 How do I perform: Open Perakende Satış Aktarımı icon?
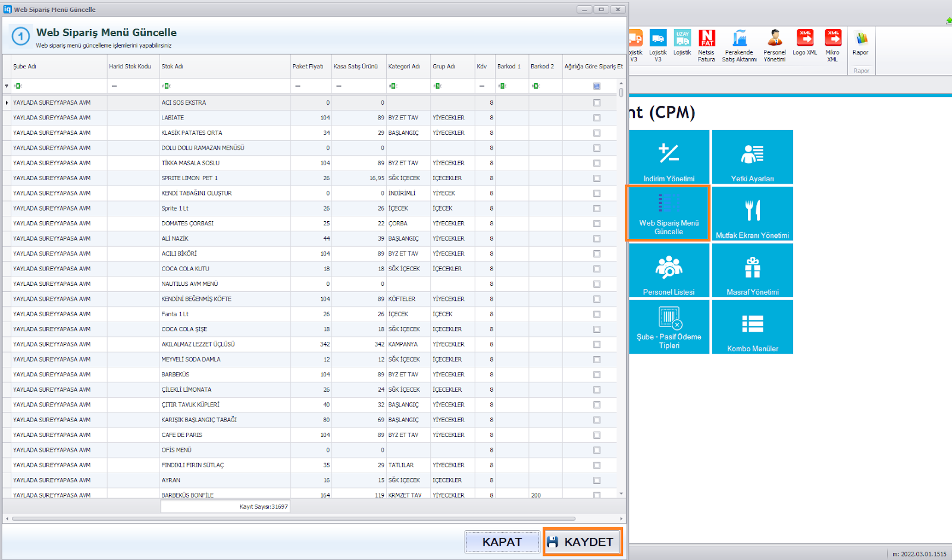click(739, 46)
